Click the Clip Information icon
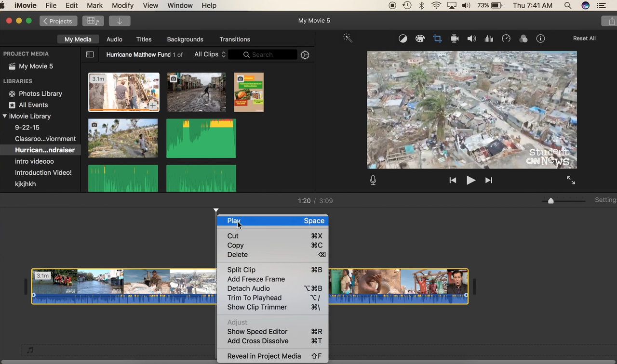617x364 pixels. point(540,39)
